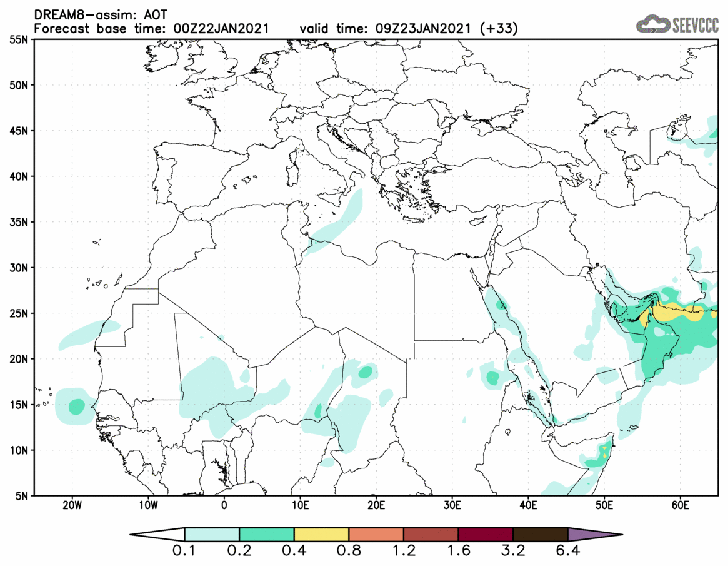Click the 0.4 colorbar value label
The height and width of the screenshot is (566, 728).
(x=294, y=551)
